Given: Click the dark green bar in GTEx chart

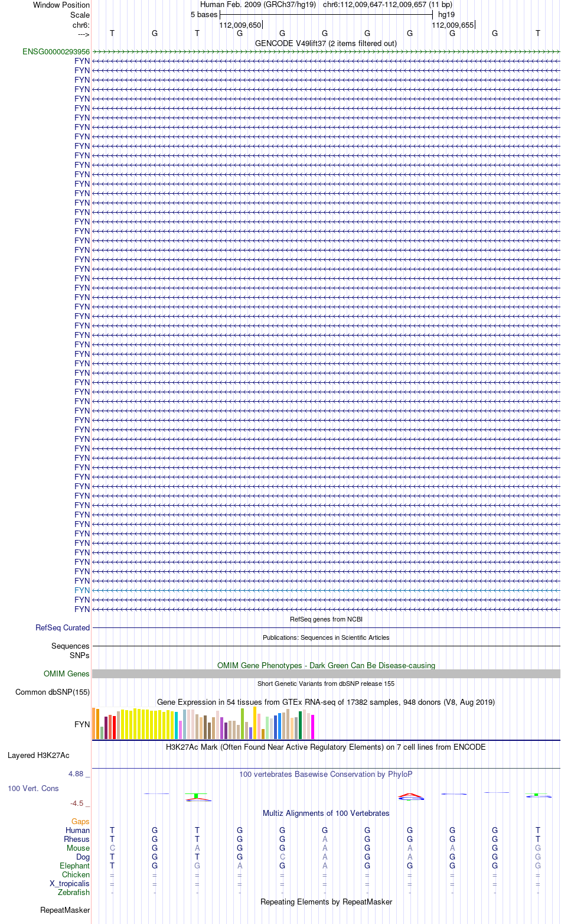Looking at the screenshot, I should (301, 725).
